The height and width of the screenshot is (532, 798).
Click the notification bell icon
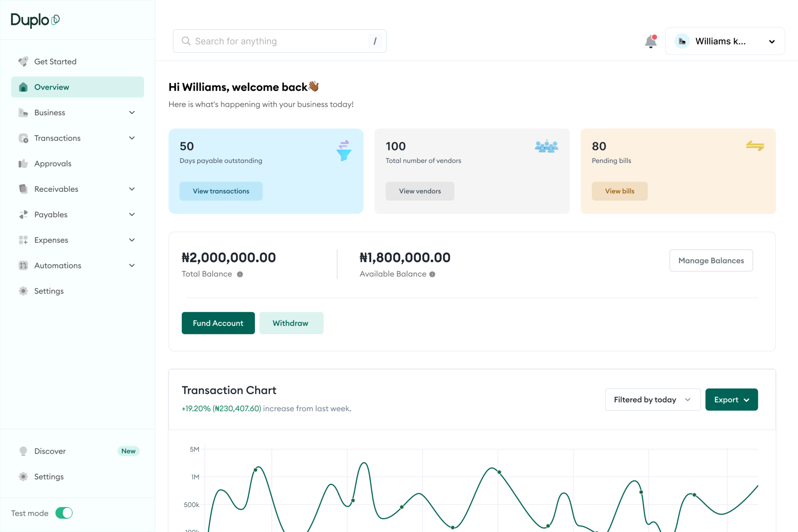650,41
